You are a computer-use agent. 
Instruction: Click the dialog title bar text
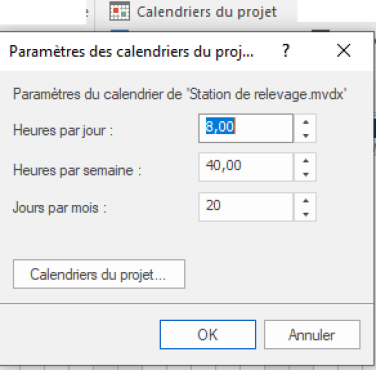pos(131,52)
